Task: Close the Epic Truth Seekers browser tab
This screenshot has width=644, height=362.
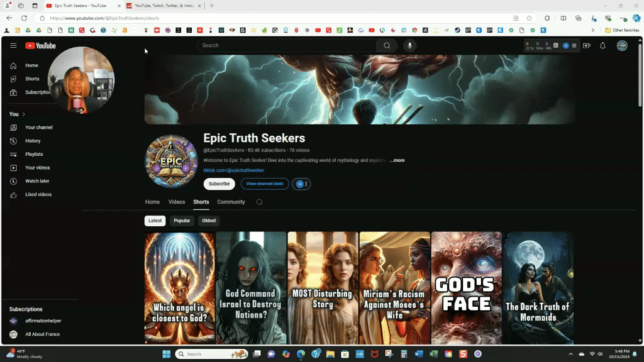Action: click(x=119, y=6)
